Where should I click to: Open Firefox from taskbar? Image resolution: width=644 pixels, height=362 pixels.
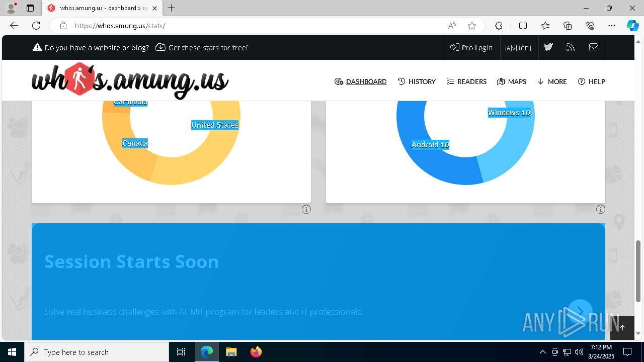256,352
